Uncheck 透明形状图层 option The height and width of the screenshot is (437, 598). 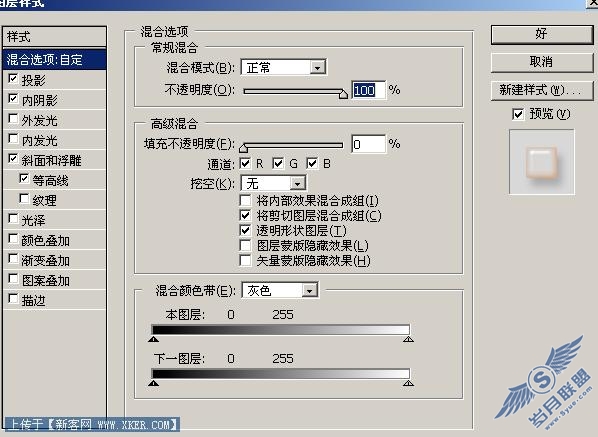click(245, 230)
